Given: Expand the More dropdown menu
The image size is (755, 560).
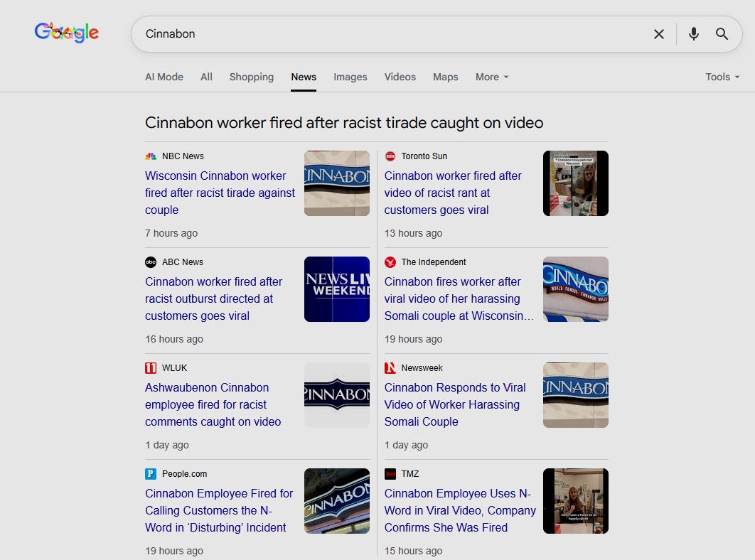Looking at the screenshot, I should [492, 77].
